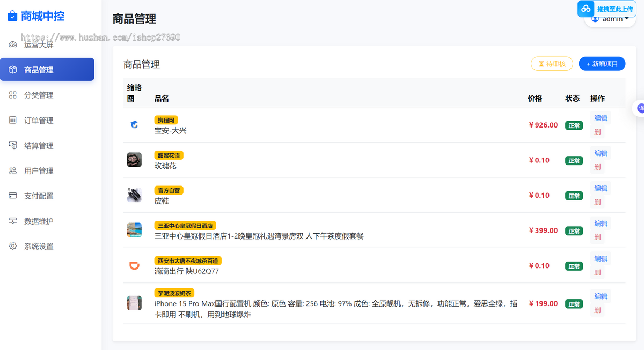This screenshot has width=644, height=350.
Task: Click the ¥399.00 price
Action: tap(543, 230)
